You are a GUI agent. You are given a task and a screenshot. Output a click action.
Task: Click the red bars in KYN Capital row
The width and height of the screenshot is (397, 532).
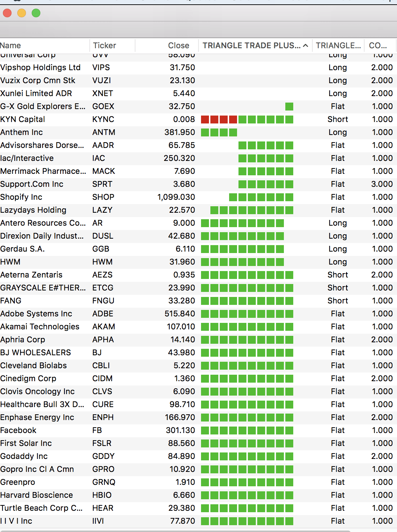[x=219, y=120]
